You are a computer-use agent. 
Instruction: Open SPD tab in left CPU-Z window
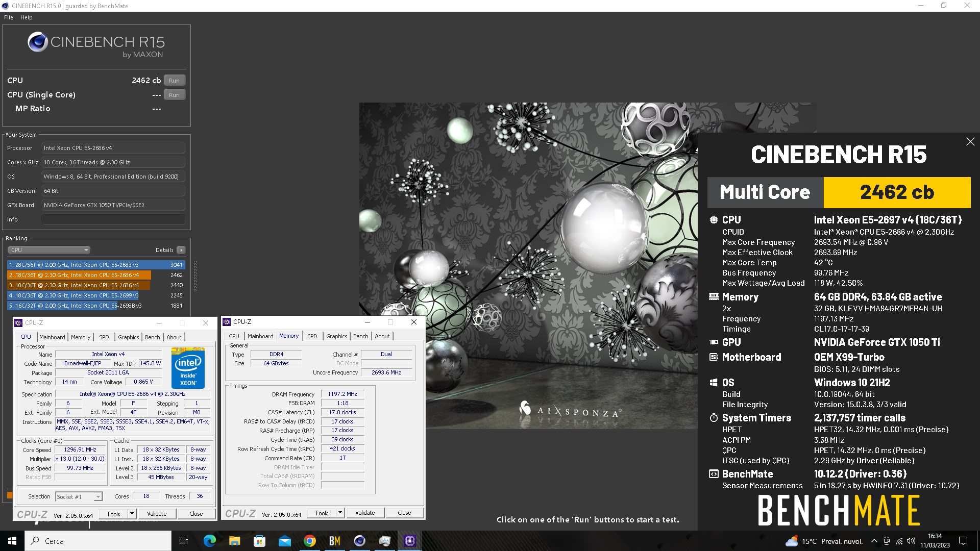[104, 337]
